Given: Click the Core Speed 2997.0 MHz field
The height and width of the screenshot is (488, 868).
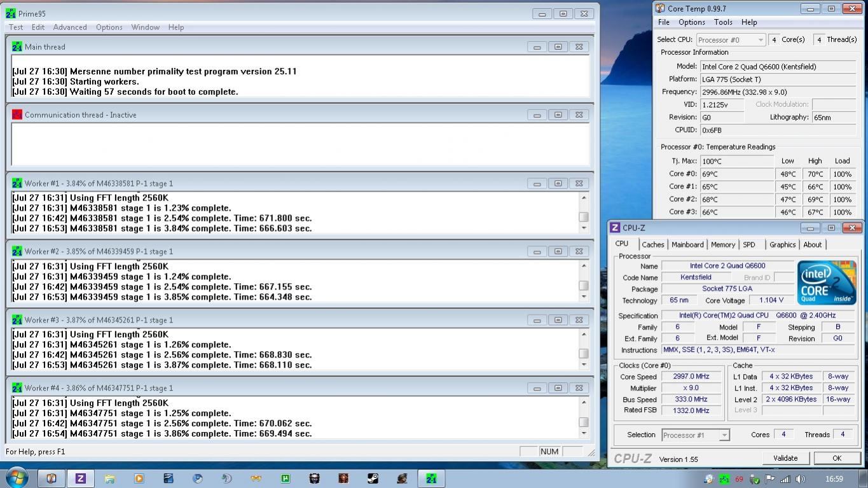Looking at the screenshot, I should [691, 377].
